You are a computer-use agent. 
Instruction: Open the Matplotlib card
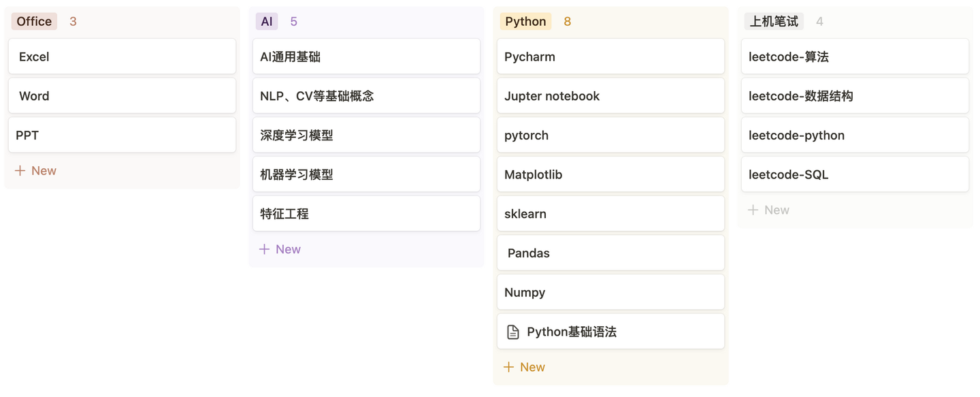610,174
